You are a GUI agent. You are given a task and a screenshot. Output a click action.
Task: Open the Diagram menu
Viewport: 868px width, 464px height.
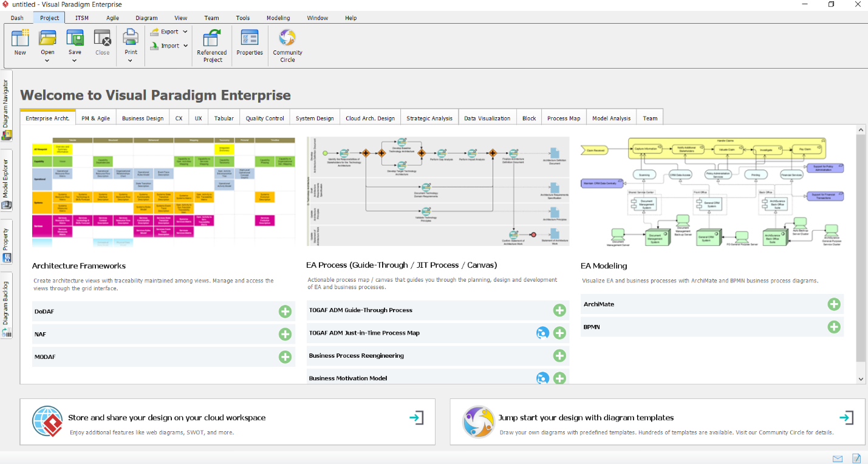pos(146,18)
